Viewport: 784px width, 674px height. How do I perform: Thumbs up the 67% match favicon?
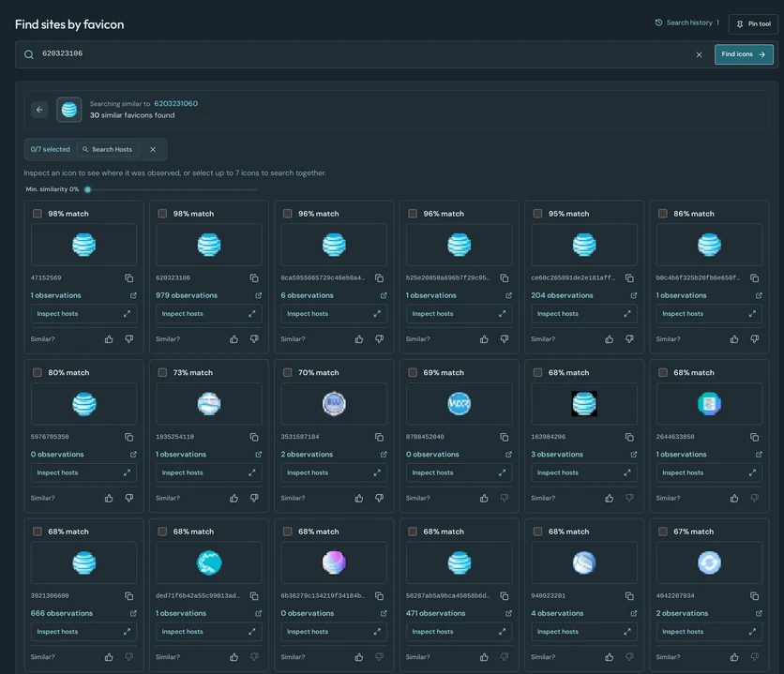click(734, 657)
